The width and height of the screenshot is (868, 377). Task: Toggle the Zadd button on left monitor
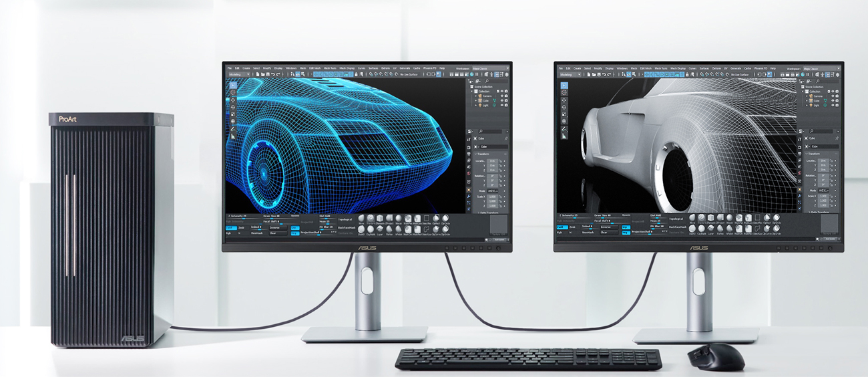240,227
